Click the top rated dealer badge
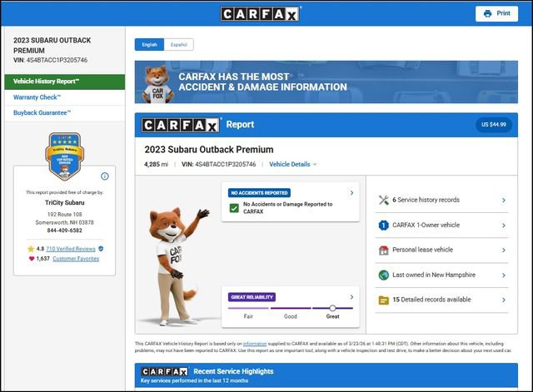The height and width of the screenshot is (392, 533). (64, 156)
